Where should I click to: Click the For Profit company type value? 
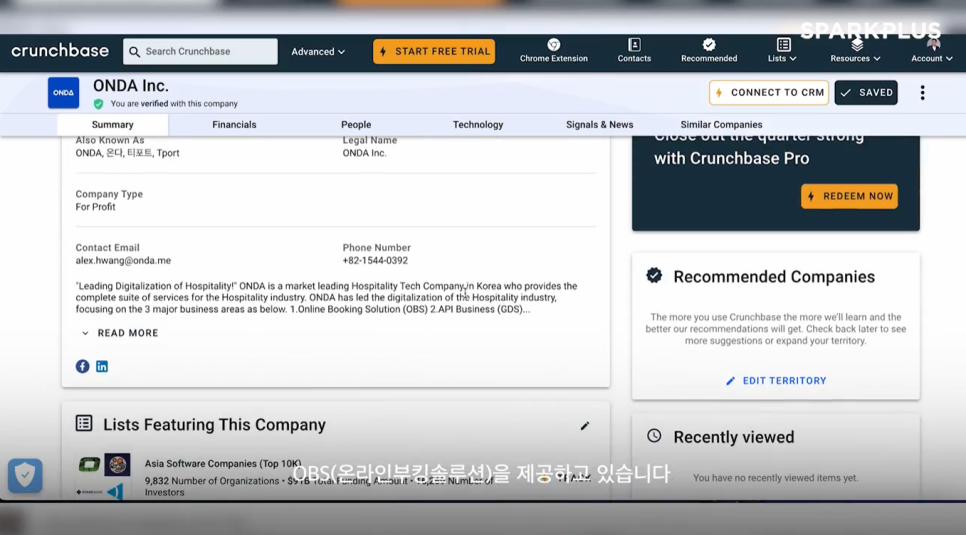95,207
